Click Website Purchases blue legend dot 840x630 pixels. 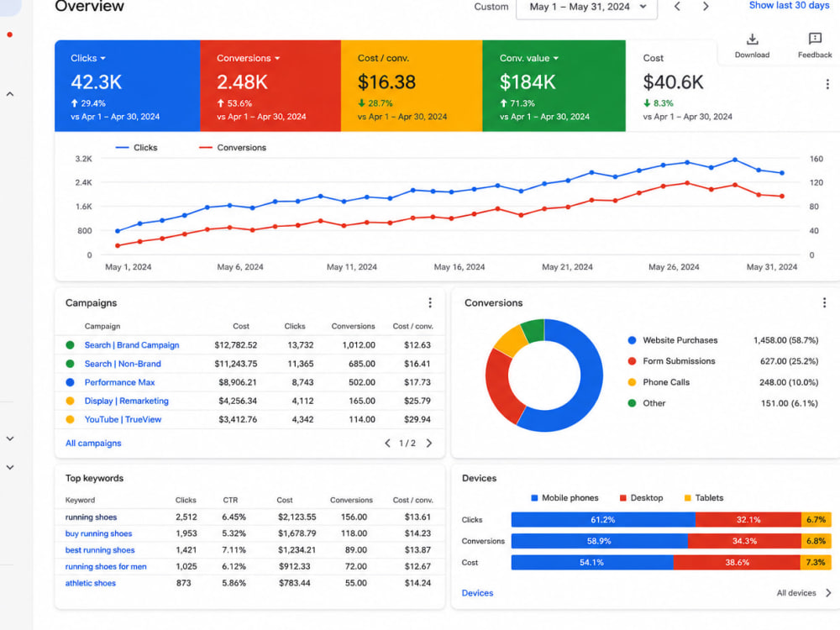coord(633,340)
